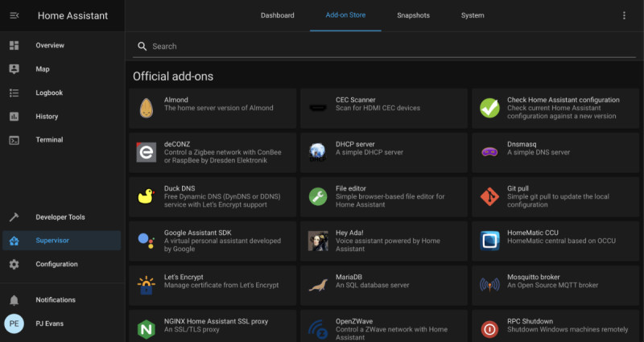
Task: Click the Git pull icon
Action: click(489, 196)
